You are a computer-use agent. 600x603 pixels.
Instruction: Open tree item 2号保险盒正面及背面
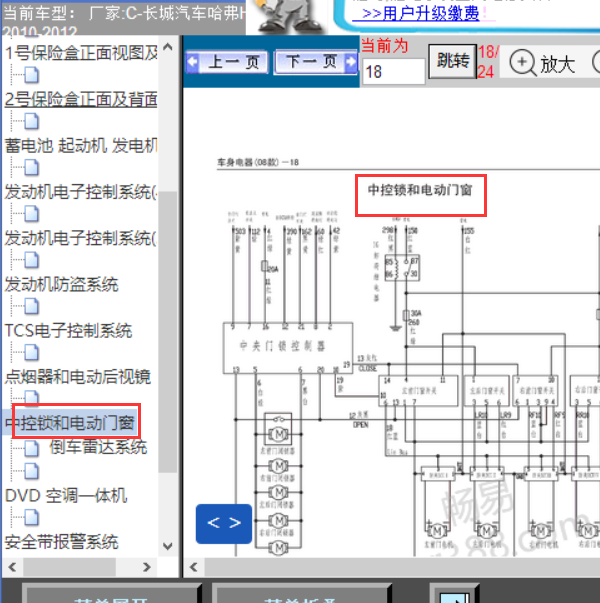tap(81, 99)
